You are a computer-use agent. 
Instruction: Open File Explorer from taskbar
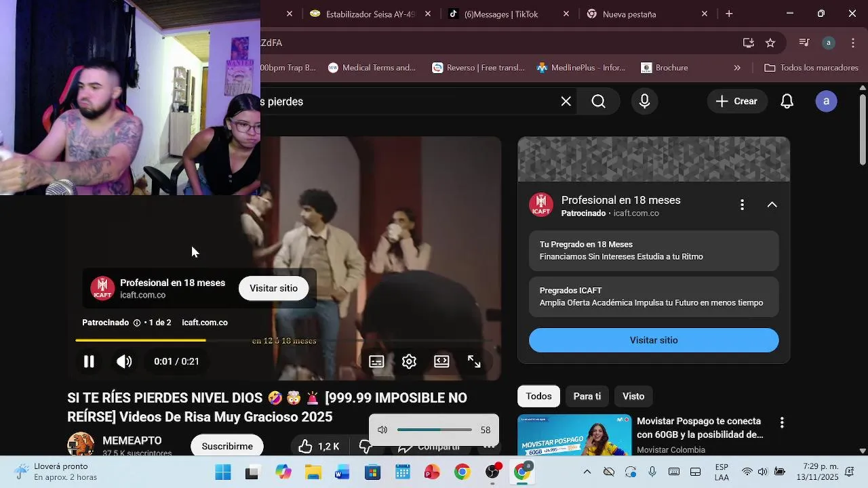point(313,472)
